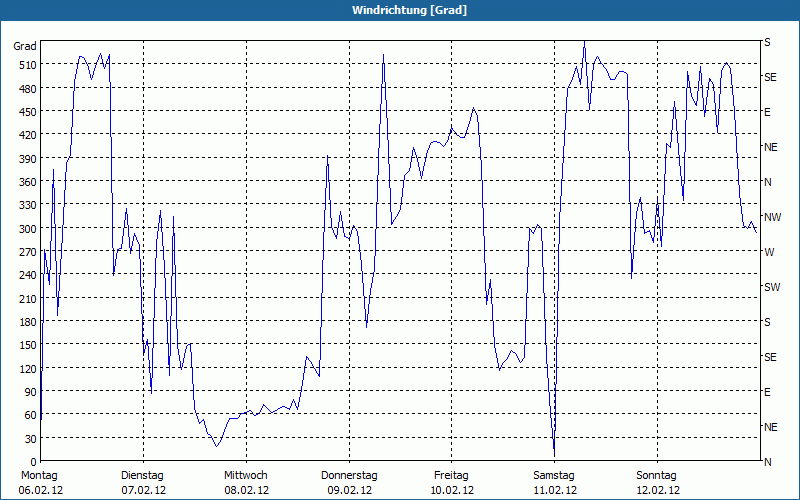800x500 pixels.
Task: Click the "SW" compass direction label
Action: tap(772, 287)
